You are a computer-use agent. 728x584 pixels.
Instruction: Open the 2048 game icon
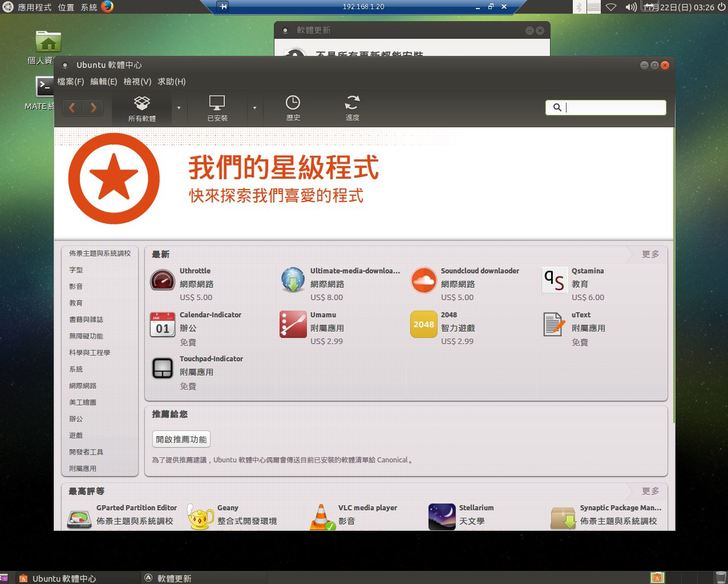(423, 324)
